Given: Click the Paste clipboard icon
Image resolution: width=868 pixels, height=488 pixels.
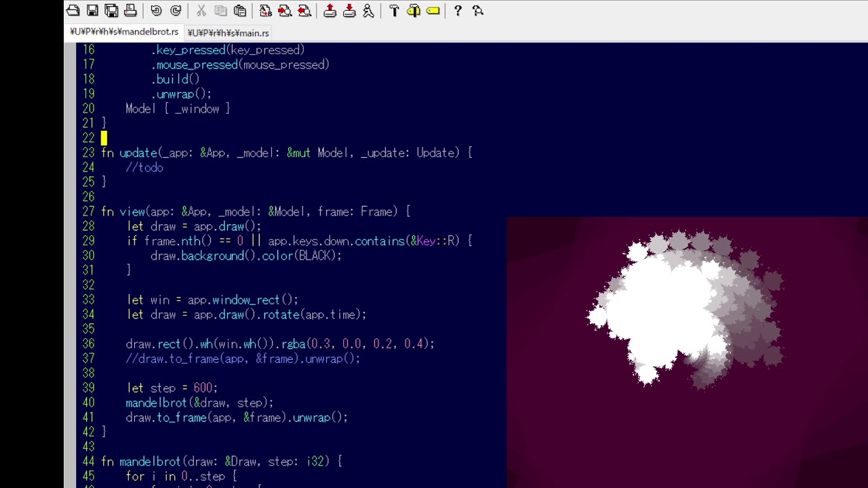Looking at the screenshot, I should pos(240,11).
